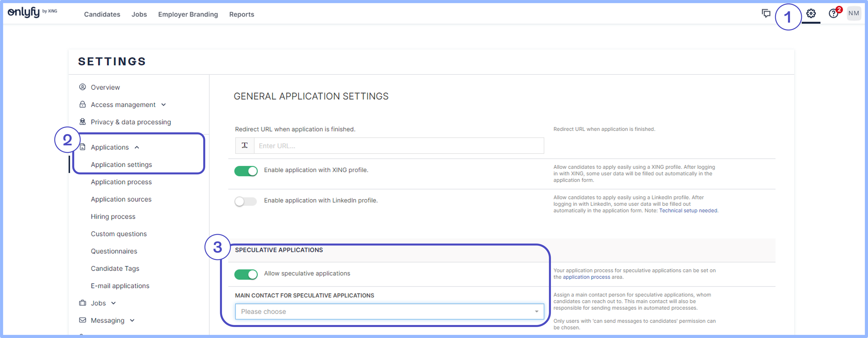Viewport: 868px width, 338px height.
Task: Open the settings gear icon
Action: (811, 13)
